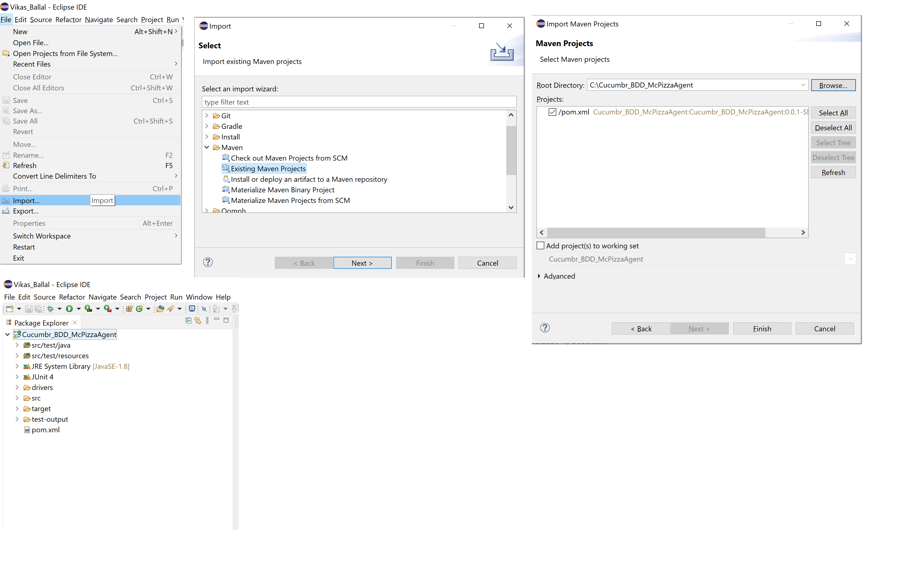Click the type filter text field

[359, 102]
